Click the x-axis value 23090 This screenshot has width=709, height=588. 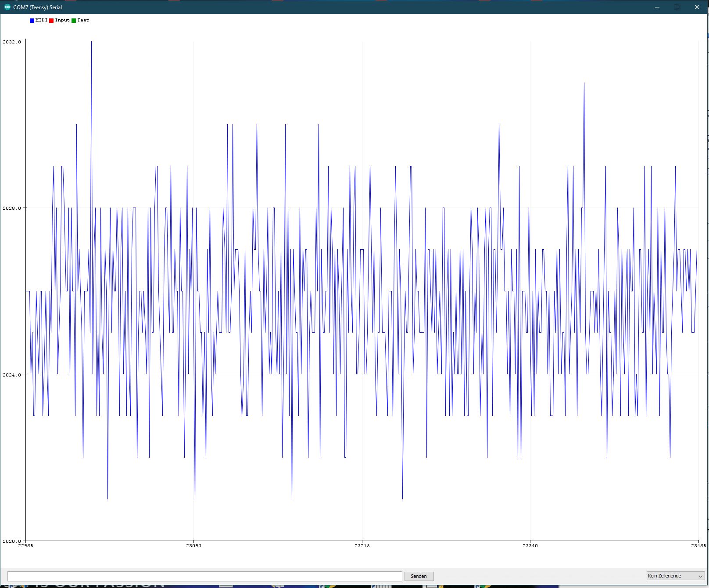(193, 546)
